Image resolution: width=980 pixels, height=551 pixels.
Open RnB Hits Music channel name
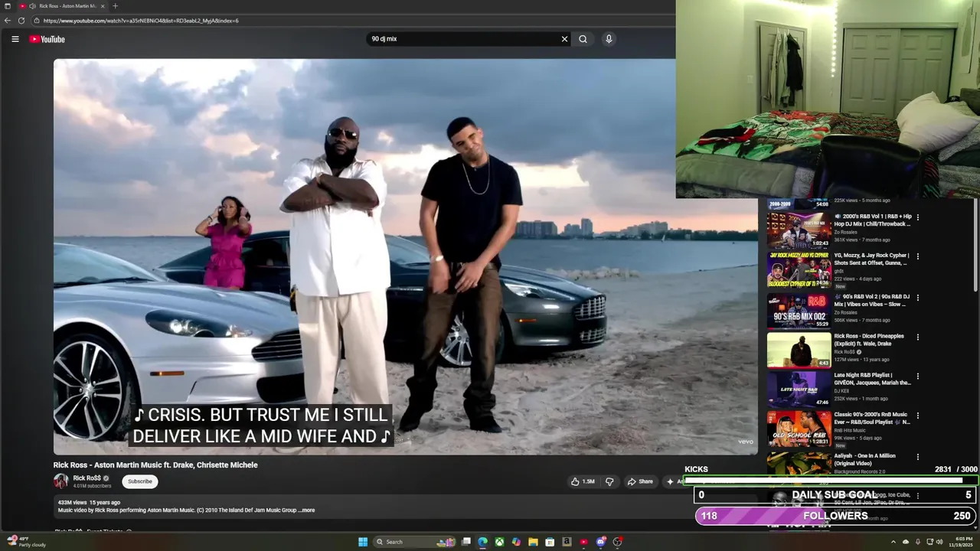[x=851, y=430]
